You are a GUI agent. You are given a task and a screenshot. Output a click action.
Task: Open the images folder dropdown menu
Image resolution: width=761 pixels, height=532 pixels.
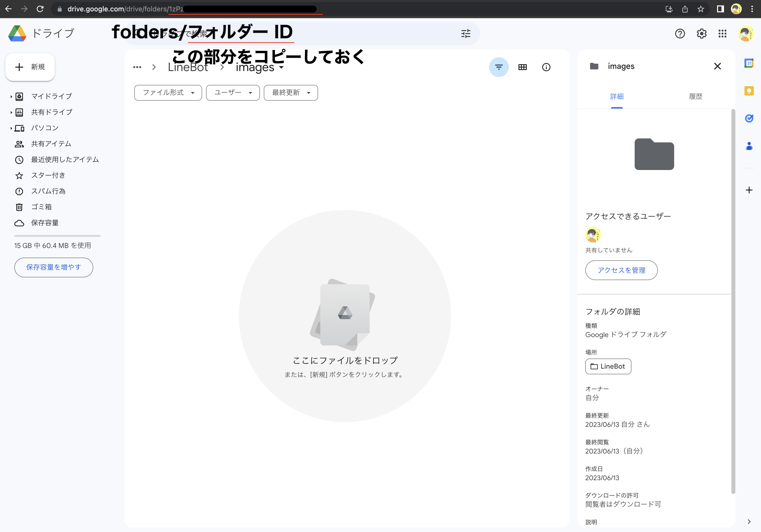coord(260,67)
